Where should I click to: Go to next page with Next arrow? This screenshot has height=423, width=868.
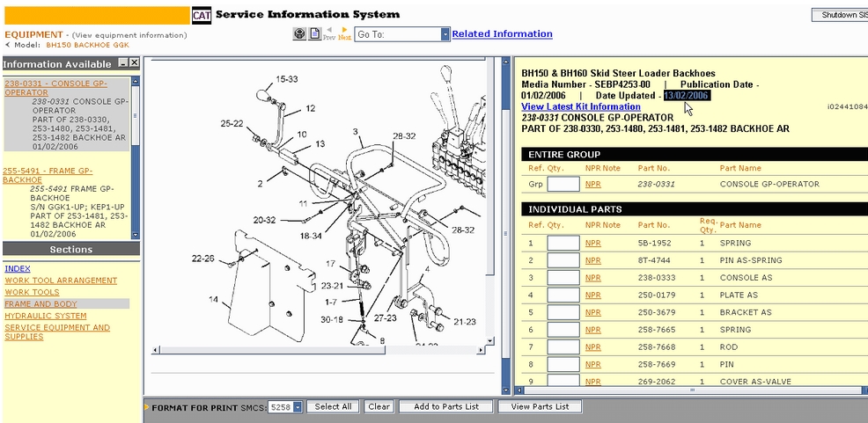point(344,33)
